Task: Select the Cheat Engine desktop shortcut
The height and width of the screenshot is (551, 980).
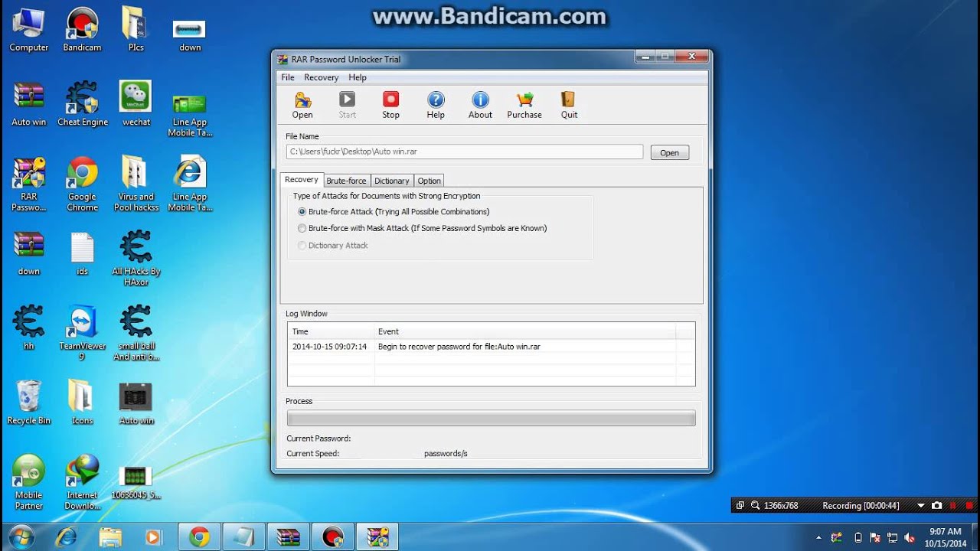Action: [x=83, y=104]
